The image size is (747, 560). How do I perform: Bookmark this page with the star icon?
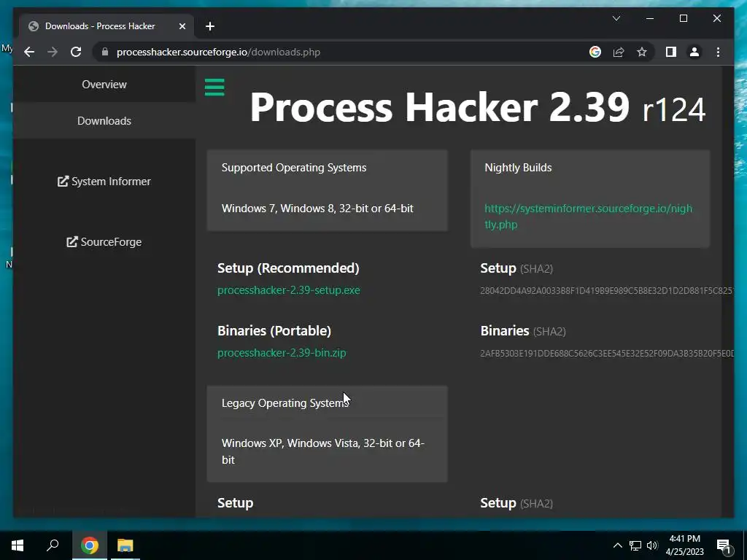(x=642, y=52)
